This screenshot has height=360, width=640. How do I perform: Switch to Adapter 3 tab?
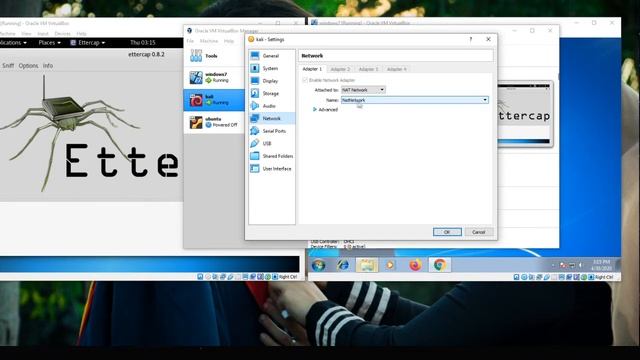point(368,69)
